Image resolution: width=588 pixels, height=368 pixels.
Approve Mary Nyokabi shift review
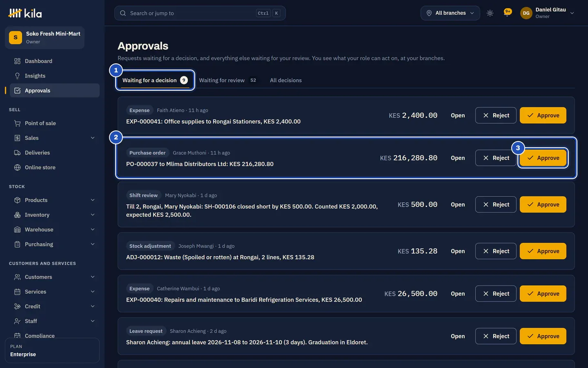[x=543, y=204]
